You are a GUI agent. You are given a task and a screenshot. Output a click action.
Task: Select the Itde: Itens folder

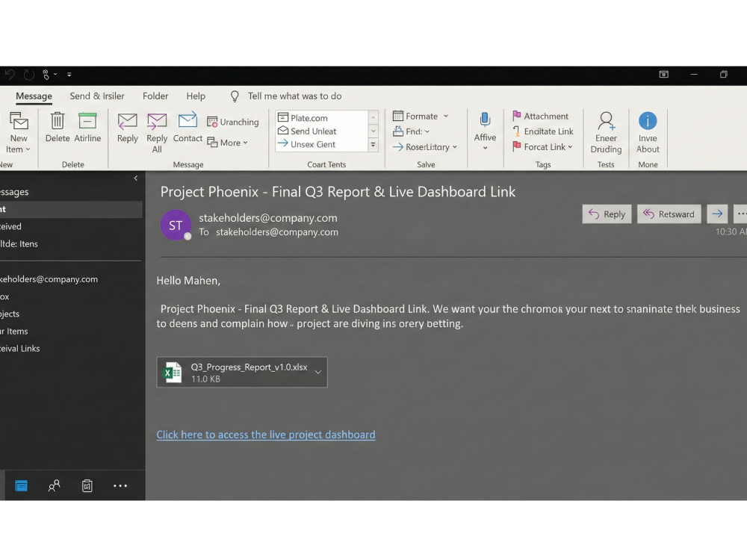coord(19,244)
